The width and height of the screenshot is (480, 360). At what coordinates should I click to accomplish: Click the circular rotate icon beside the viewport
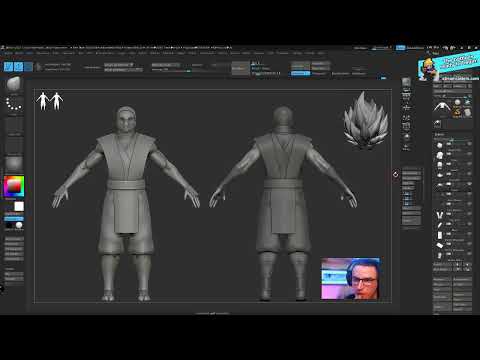tap(395, 174)
